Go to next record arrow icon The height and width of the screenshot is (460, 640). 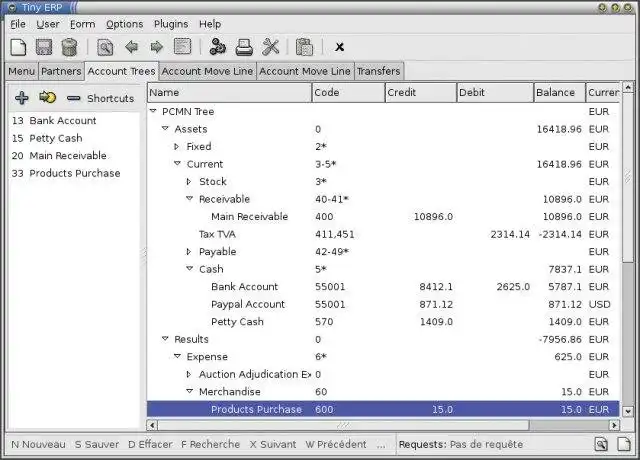coord(157,47)
